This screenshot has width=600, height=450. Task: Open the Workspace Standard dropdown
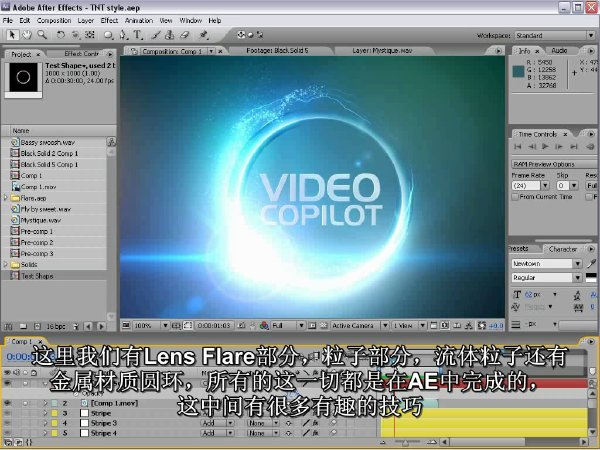[x=554, y=36]
